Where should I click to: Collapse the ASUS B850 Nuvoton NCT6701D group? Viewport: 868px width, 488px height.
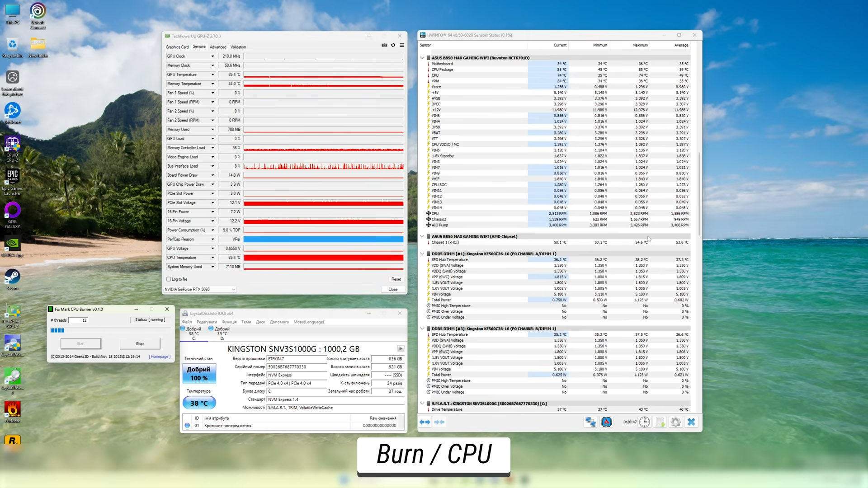click(x=422, y=58)
